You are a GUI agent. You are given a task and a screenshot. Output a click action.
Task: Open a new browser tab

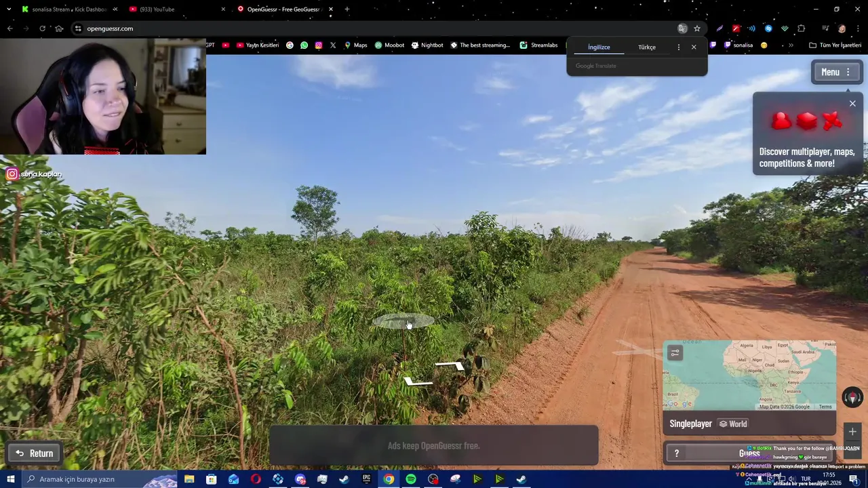[347, 9]
